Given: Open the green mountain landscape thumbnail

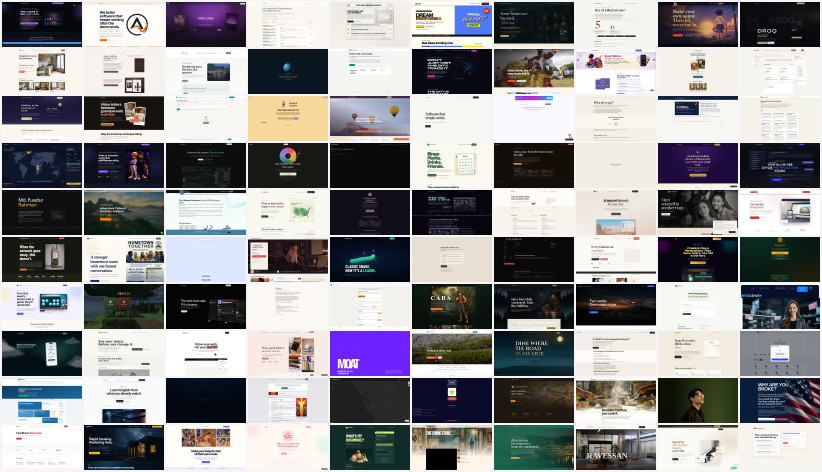Looking at the screenshot, I should (124, 212).
